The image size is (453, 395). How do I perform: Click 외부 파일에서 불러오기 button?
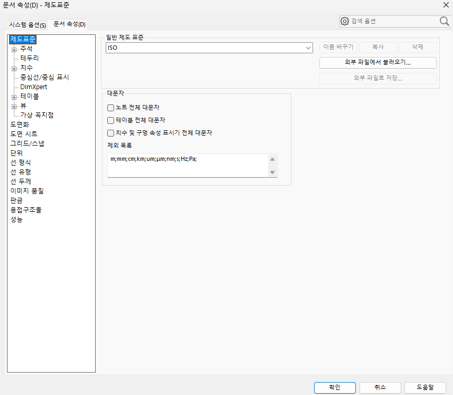[x=378, y=63]
